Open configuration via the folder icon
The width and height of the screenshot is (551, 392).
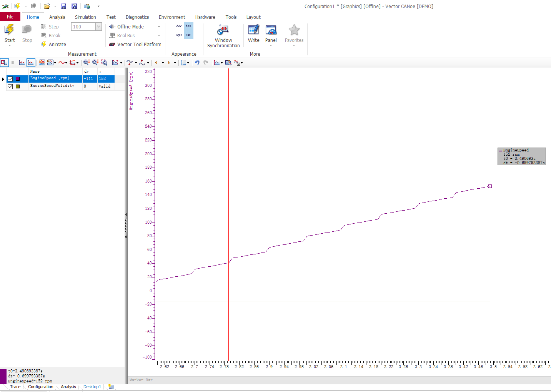pos(47,6)
